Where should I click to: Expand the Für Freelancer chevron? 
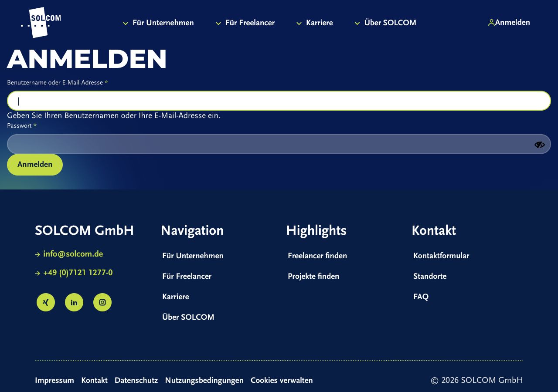[218, 23]
